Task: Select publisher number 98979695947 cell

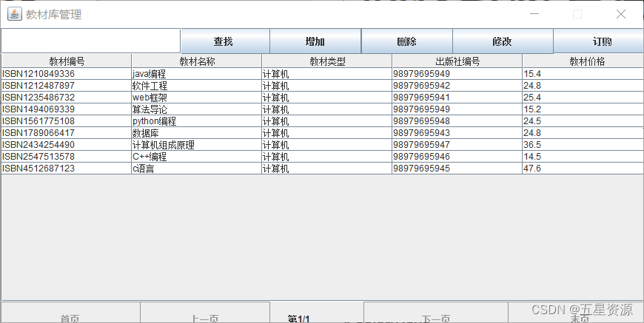Action: pyautogui.click(x=457, y=145)
